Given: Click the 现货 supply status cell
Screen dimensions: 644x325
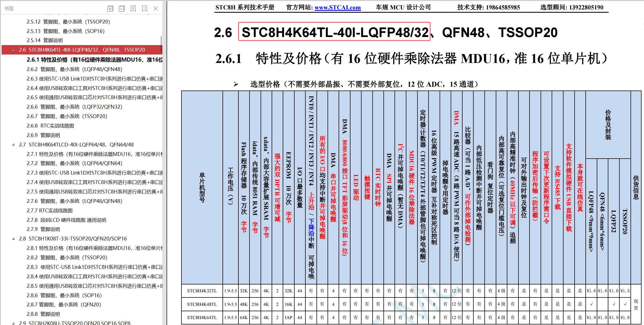Looking at the screenshot, I should 636,304.
